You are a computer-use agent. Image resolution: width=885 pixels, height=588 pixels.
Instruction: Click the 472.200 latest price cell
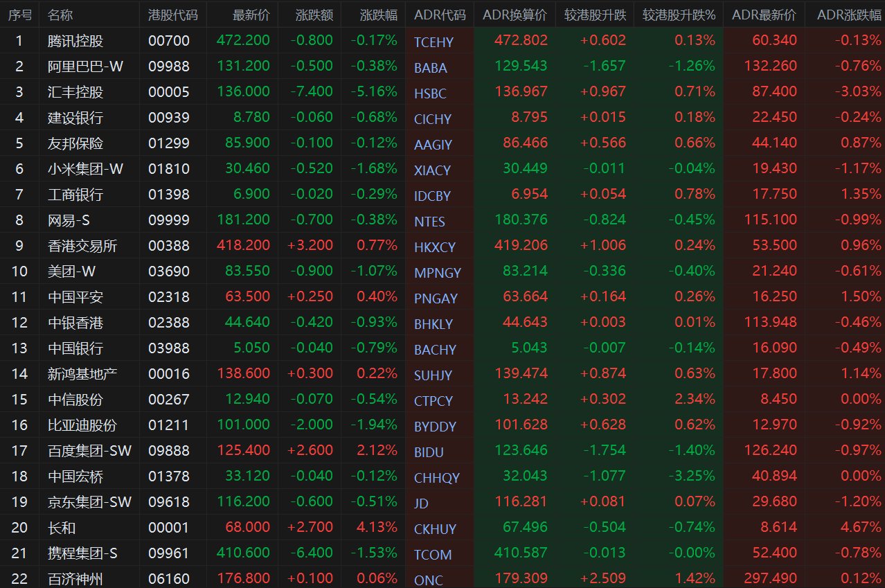point(243,41)
